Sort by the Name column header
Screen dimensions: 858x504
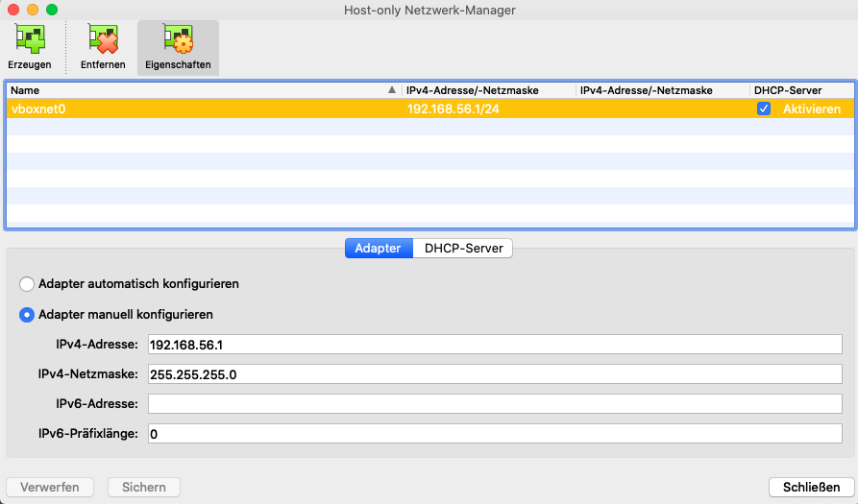click(x=192, y=90)
